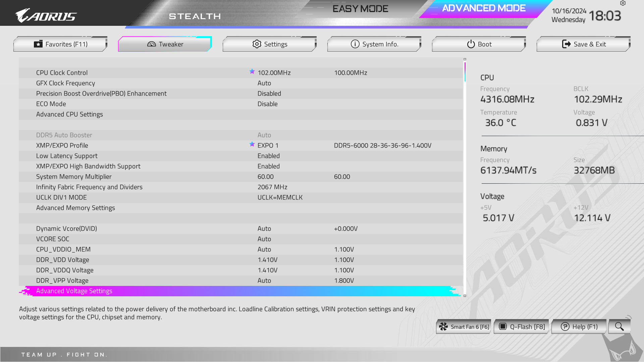This screenshot has width=644, height=362.
Task: Launch the Q-Flash BIOS update utility
Action: tap(522, 327)
